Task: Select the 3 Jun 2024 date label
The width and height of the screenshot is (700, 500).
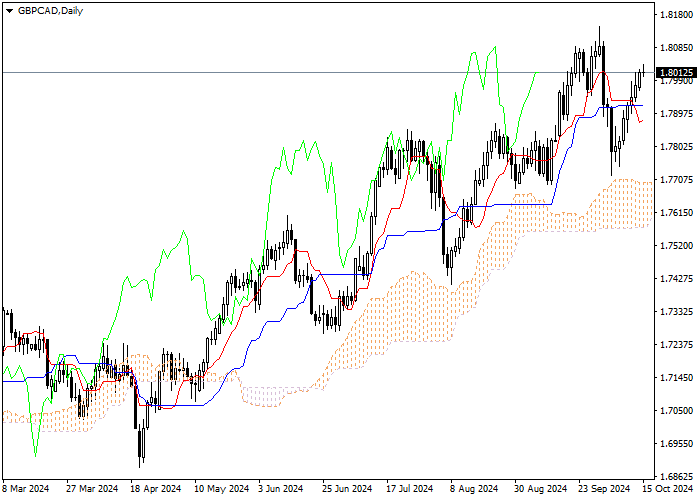Action: [281, 489]
